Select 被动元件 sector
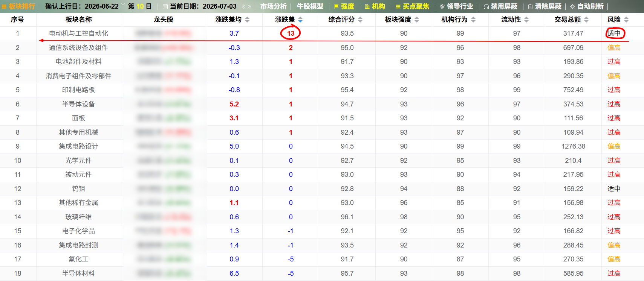This screenshot has width=644, height=281. (x=78, y=175)
